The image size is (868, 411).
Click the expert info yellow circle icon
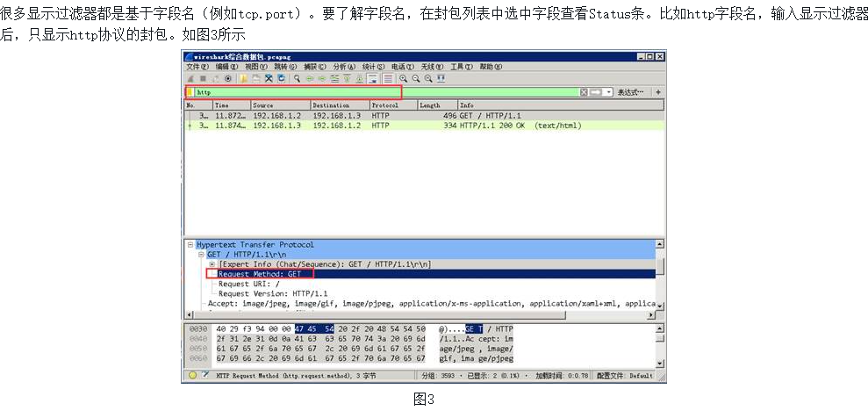[x=192, y=376]
